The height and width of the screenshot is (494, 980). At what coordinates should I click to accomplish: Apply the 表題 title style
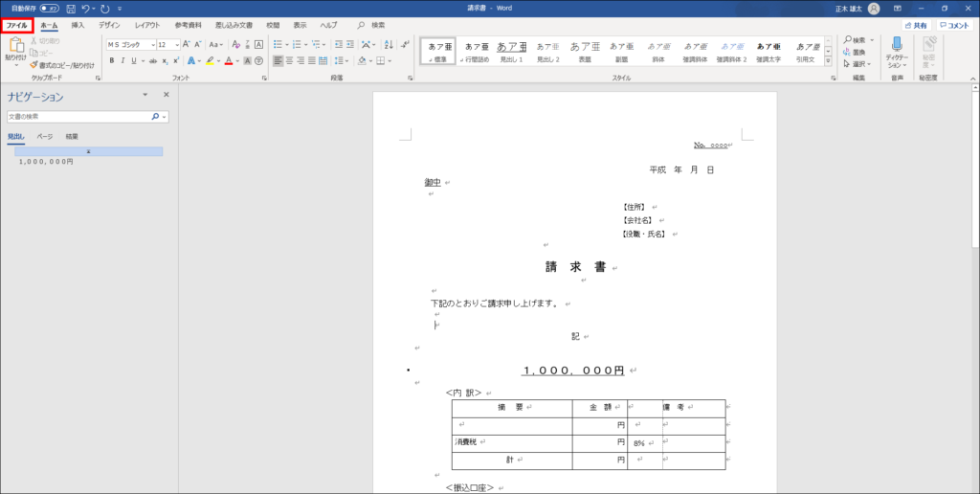(x=585, y=53)
